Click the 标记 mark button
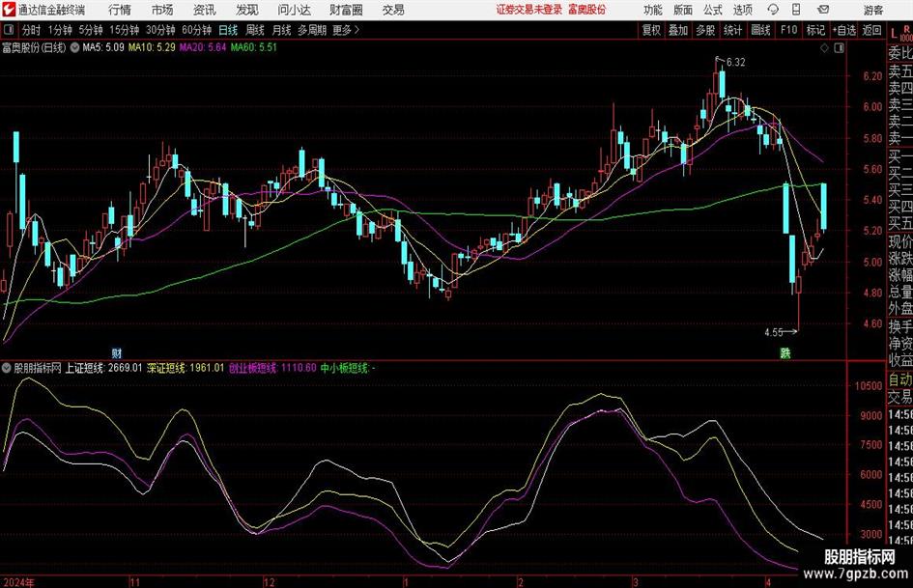The image size is (913, 588). pos(815,30)
